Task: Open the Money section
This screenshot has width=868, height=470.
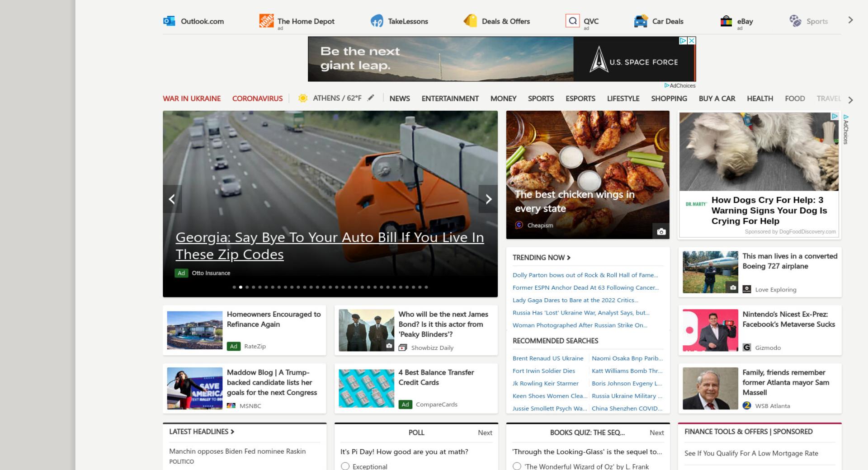Action: click(503, 99)
